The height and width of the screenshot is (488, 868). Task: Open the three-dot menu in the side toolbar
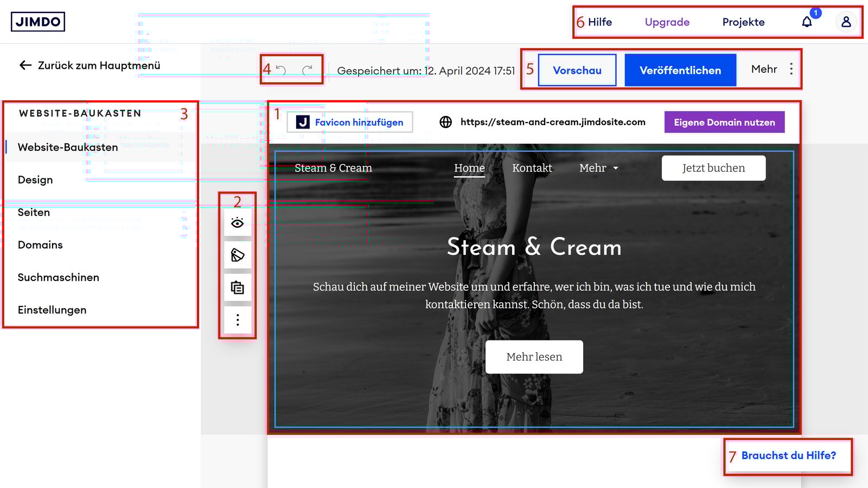[x=237, y=320]
